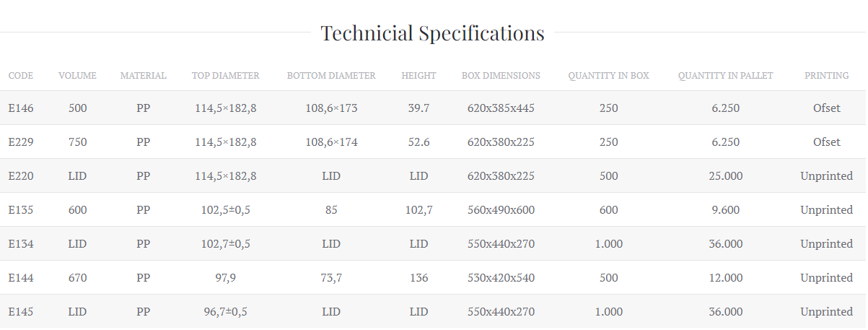Click the E144 code cell
The width and height of the screenshot is (868, 330).
point(21,278)
